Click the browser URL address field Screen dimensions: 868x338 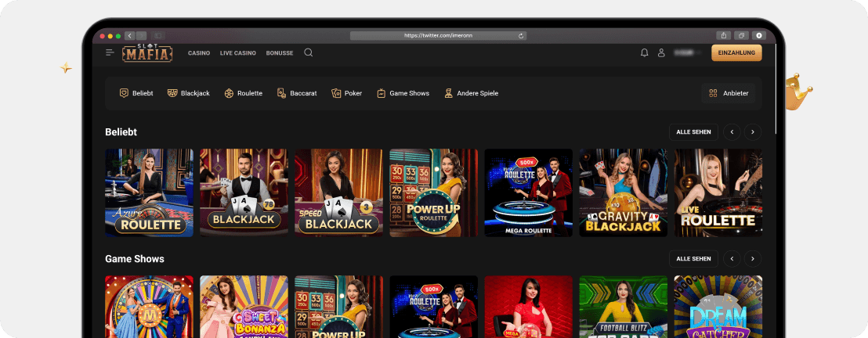pos(435,36)
